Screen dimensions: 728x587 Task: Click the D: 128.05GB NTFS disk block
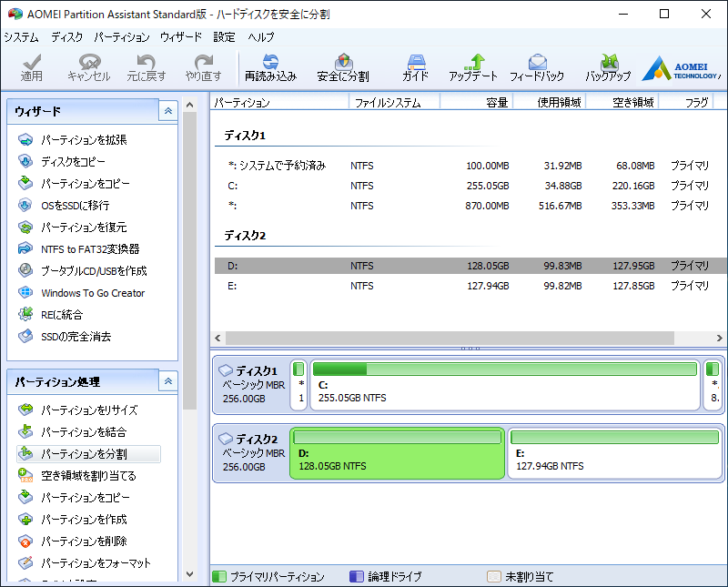coord(398,453)
